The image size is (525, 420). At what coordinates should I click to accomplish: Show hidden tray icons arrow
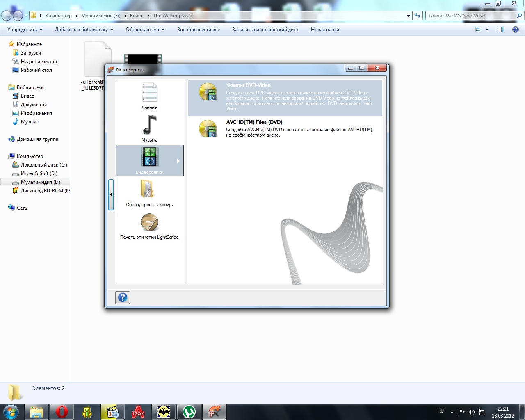(452, 412)
